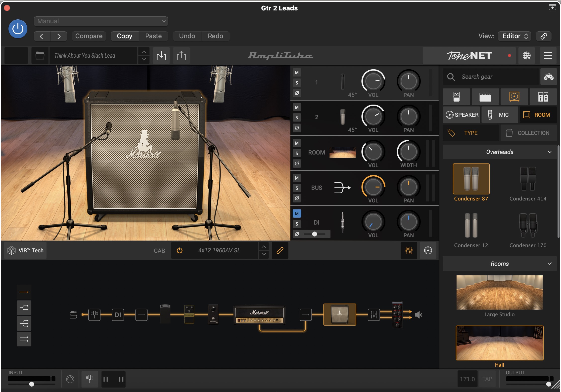Image resolution: width=561 pixels, height=392 pixels.
Task: Solo mic channel 1
Action: coord(297,83)
